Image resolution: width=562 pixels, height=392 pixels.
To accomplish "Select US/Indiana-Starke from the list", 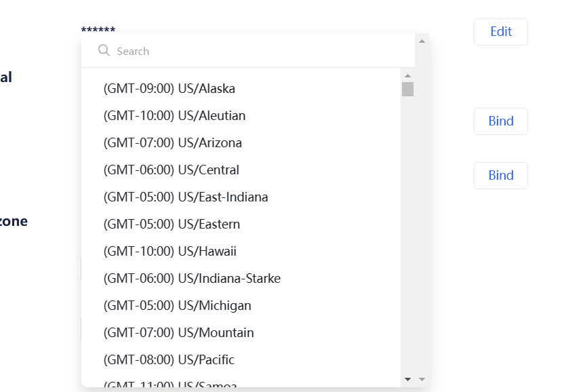I will click(191, 278).
